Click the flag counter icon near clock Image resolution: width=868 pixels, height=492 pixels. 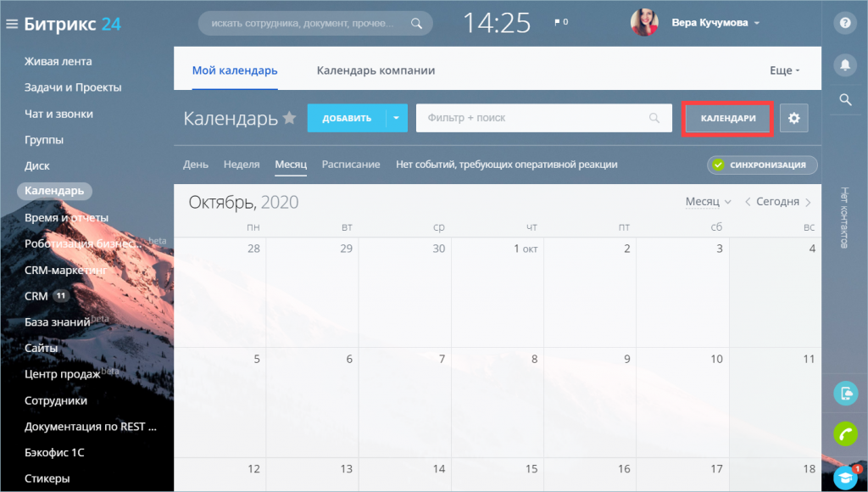click(x=561, y=23)
